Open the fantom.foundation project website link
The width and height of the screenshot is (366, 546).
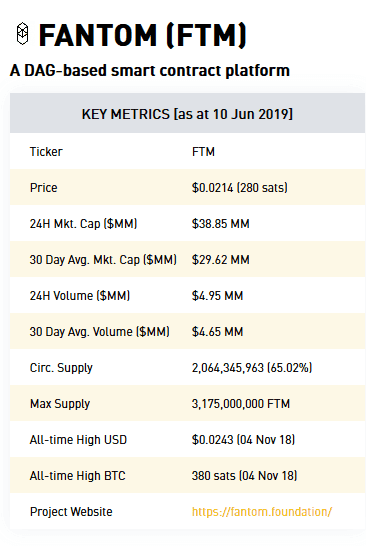point(262,512)
